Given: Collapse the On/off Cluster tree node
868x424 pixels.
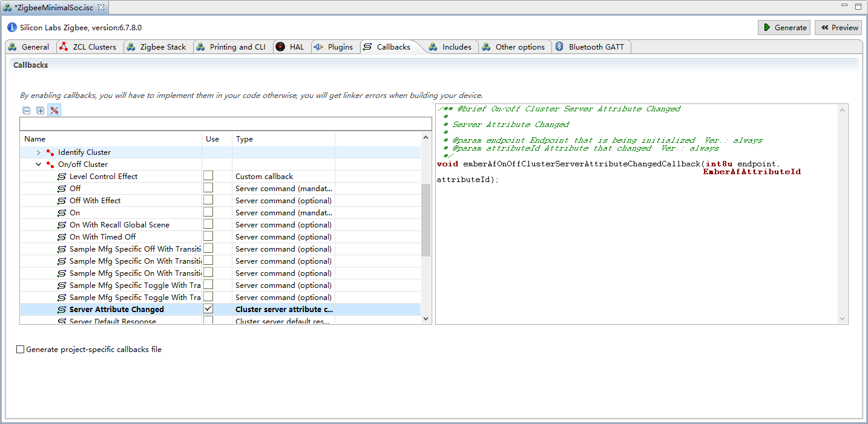Looking at the screenshot, I should click(39, 165).
